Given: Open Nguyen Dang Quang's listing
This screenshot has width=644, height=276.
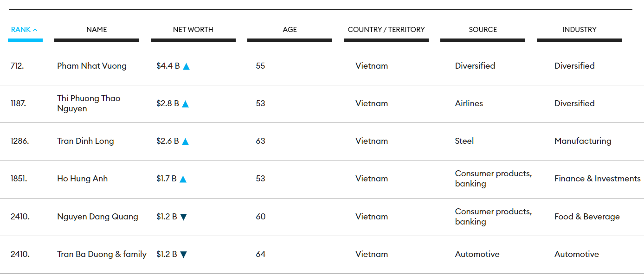Looking at the screenshot, I should (x=97, y=217).
